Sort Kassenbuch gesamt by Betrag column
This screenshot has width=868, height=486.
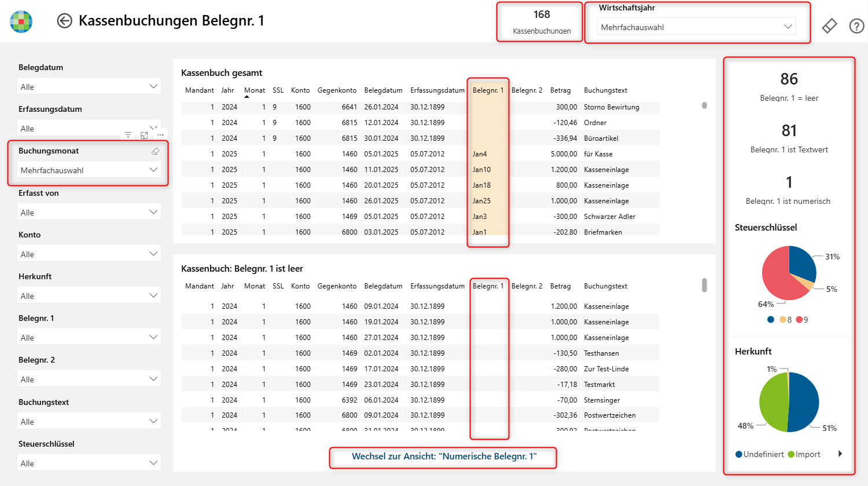tap(560, 90)
